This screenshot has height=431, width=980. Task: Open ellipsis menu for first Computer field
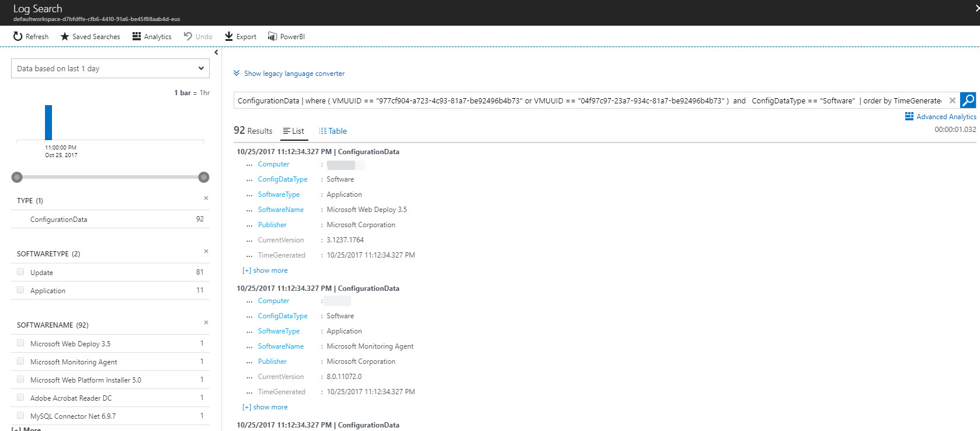click(x=249, y=165)
